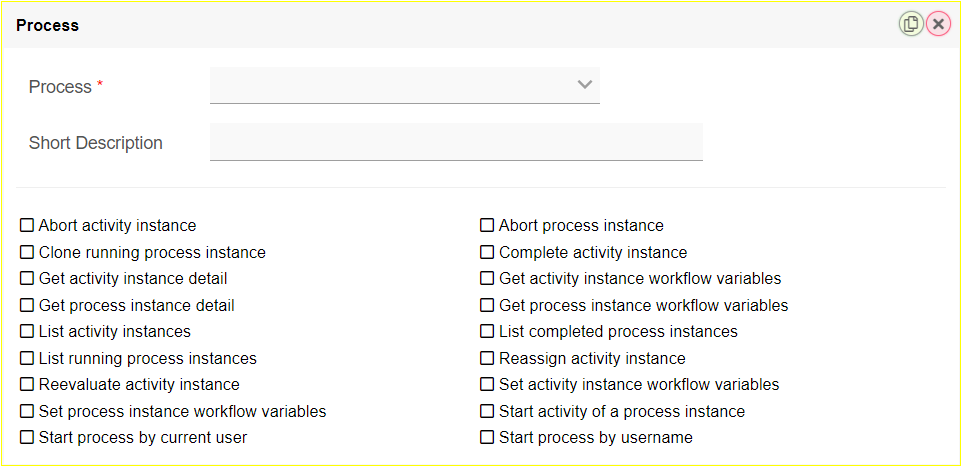The height and width of the screenshot is (470, 964).
Task: Tick Start process by current user
Action: pyautogui.click(x=27, y=438)
